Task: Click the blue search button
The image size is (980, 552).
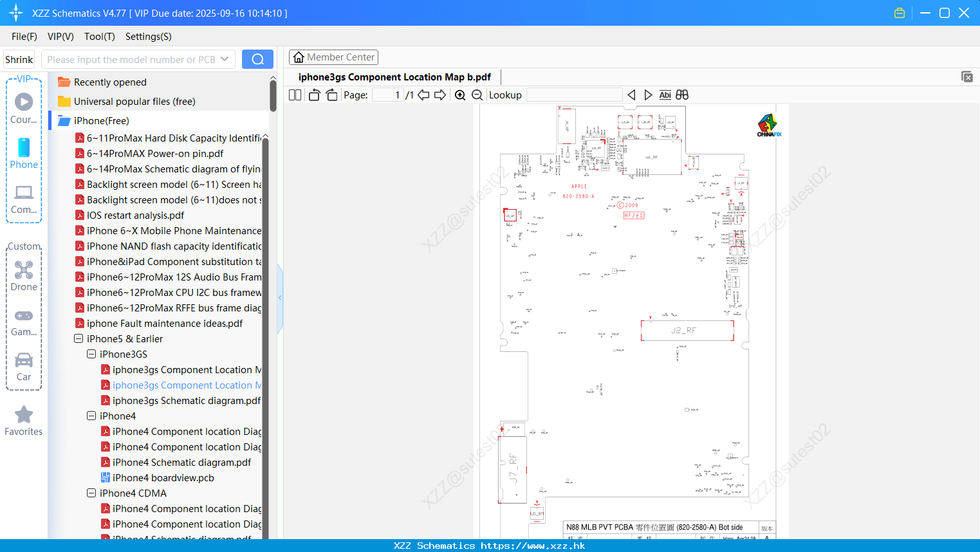Action: tap(257, 59)
